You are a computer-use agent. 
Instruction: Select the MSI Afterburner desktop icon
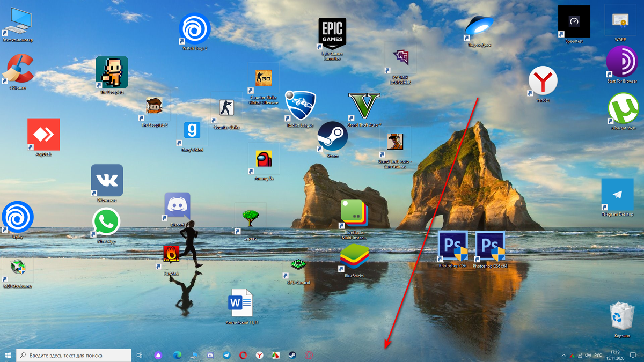click(18, 272)
